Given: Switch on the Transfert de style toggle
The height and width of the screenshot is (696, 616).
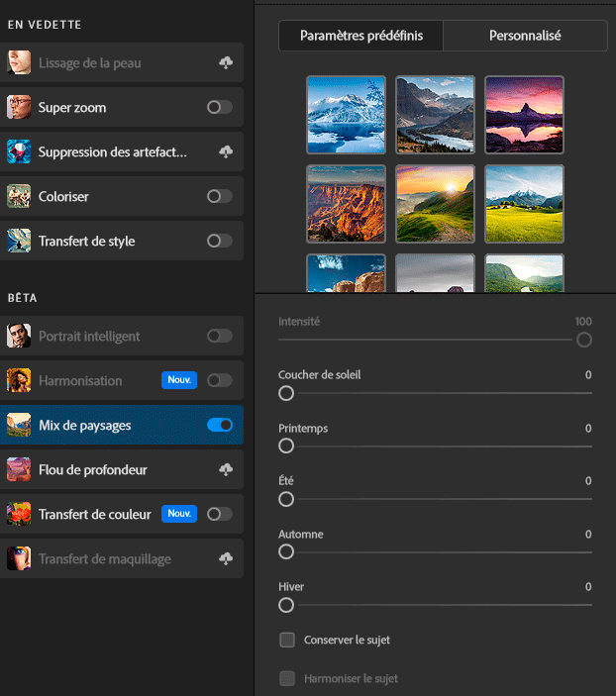Looking at the screenshot, I should (x=219, y=241).
